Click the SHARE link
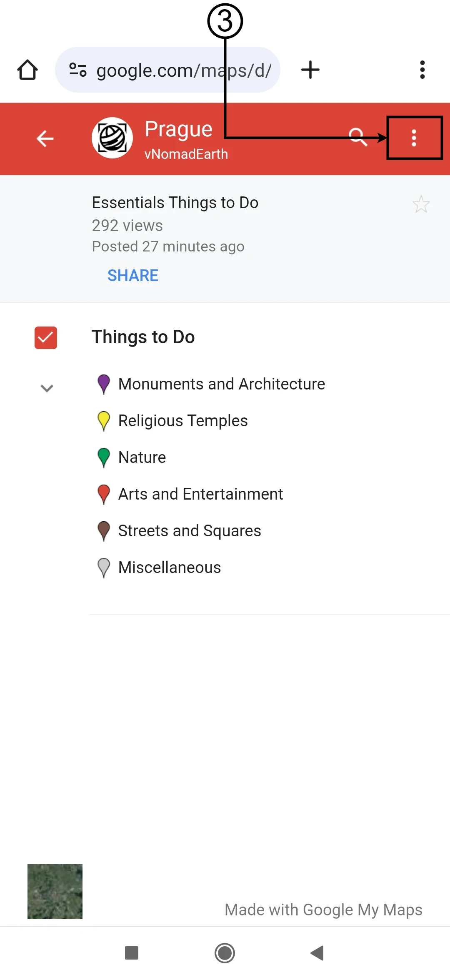Screen dimensions: 450x980 pyautogui.click(x=133, y=276)
